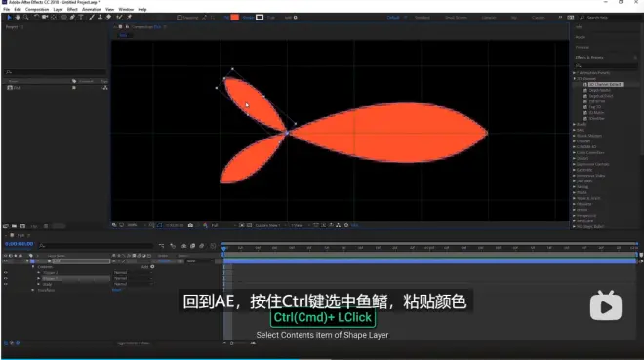Expand the Transform group in timeline
Image resolution: width=644 pixels, height=360 pixels.
33,290
